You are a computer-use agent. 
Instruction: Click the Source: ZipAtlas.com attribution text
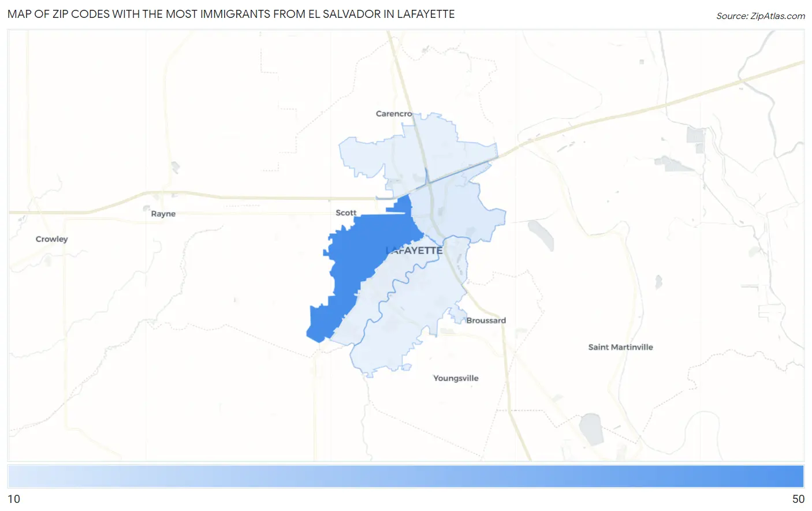point(760,16)
